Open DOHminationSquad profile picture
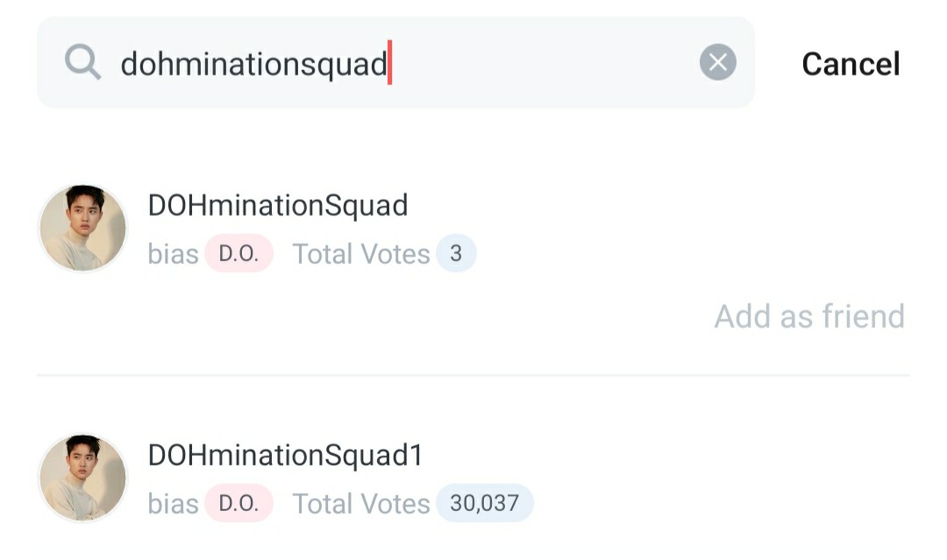The width and height of the screenshot is (947, 560). (x=82, y=228)
